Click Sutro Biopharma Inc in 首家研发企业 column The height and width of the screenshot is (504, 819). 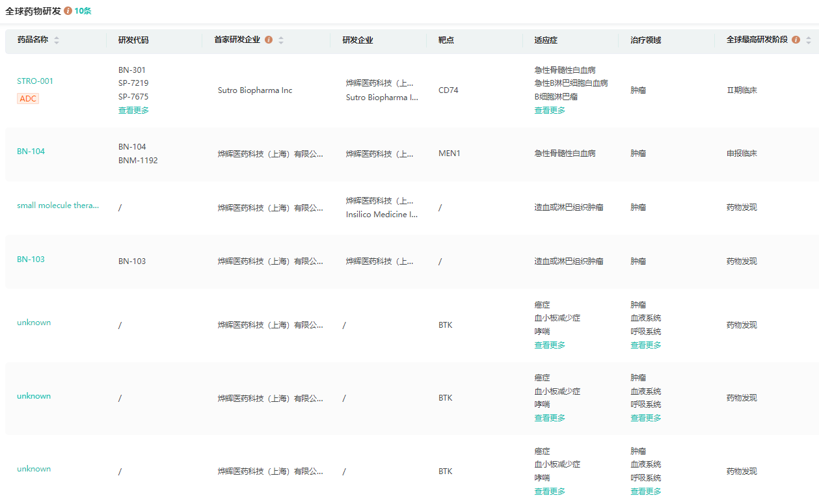coord(255,90)
